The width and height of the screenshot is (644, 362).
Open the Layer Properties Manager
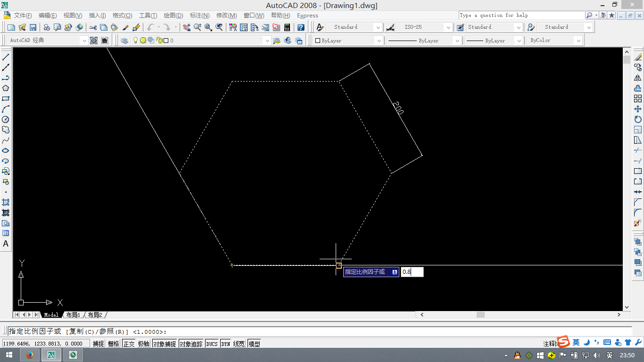124,41
